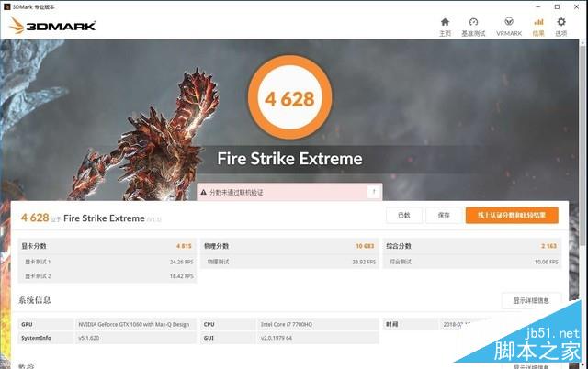Go to the Home (主页) tab

point(445,27)
